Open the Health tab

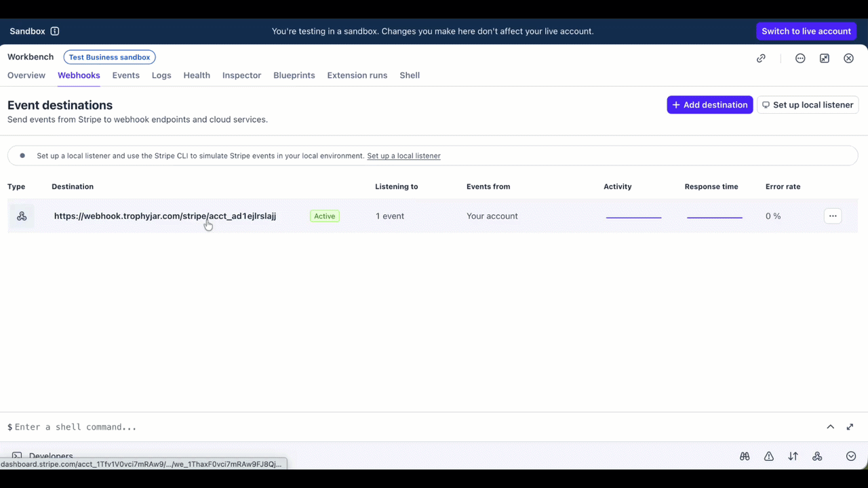(x=197, y=75)
